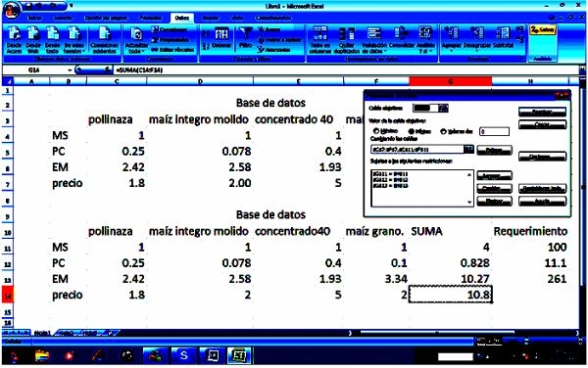
Task: Open the Fórmulas ribbon tab
Action: click(150, 18)
